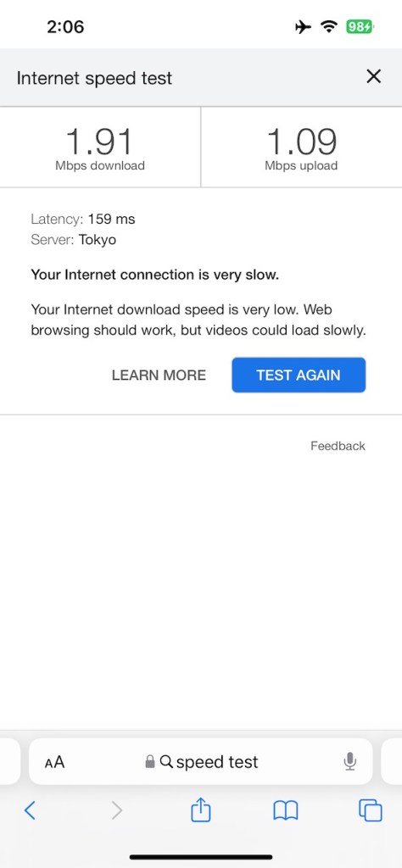
Task: Tap the home indicator bar
Action: tap(201, 857)
